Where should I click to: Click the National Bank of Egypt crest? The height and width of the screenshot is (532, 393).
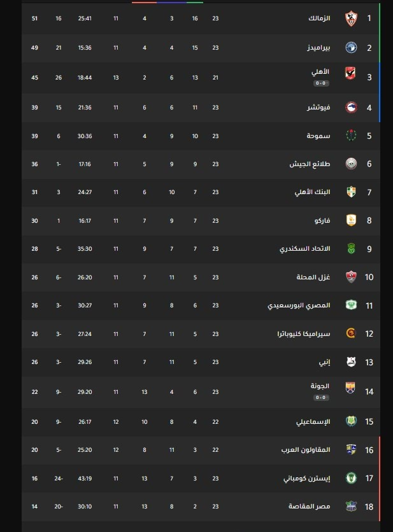tap(351, 192)
